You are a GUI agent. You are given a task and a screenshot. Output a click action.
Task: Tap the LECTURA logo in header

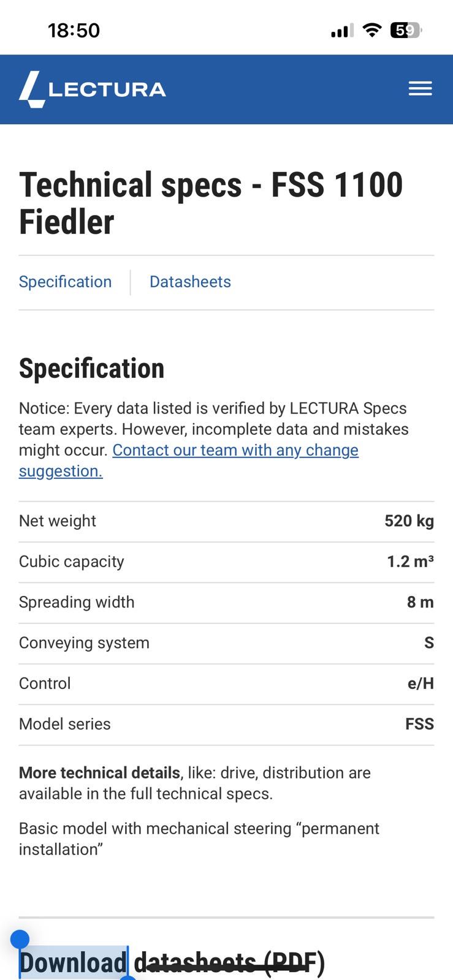(x=93, y=89)
